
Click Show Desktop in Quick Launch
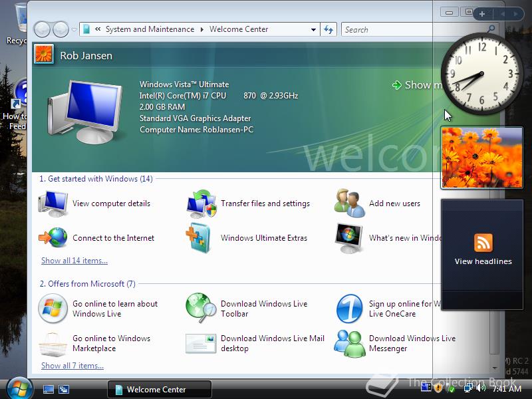48,389
